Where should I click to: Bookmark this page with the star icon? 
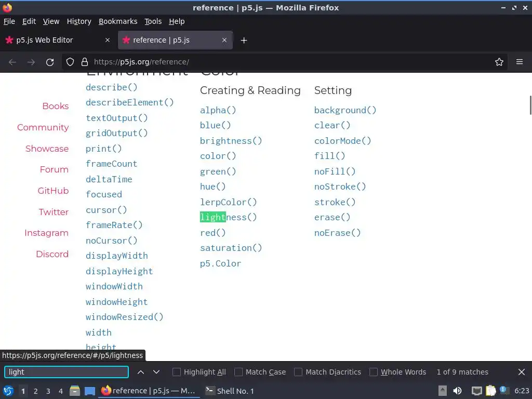tap(499, 62)
